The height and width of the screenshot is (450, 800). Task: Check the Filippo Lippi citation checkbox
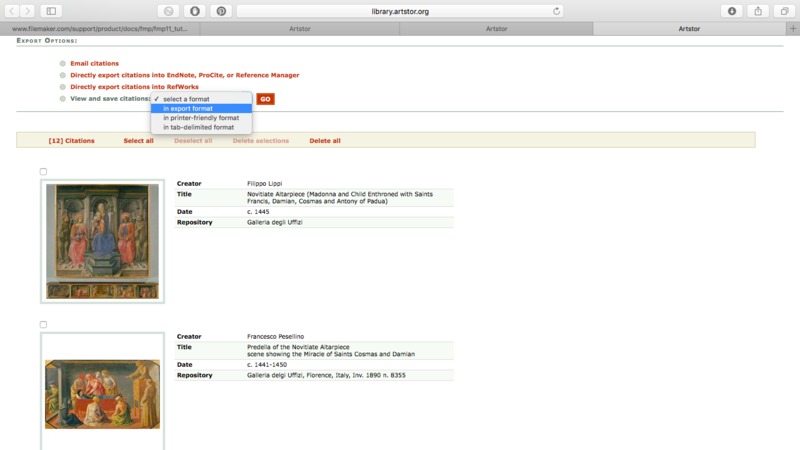click(x=43, y=171)
